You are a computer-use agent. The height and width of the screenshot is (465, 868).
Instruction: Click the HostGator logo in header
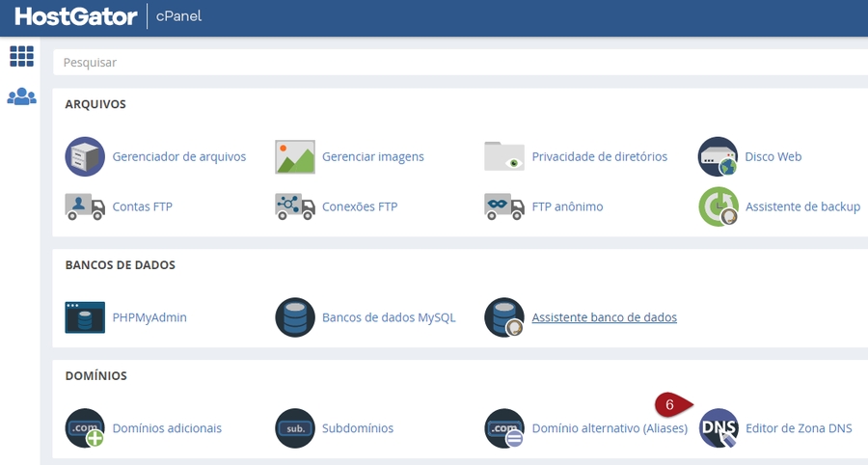coord(75,16)
